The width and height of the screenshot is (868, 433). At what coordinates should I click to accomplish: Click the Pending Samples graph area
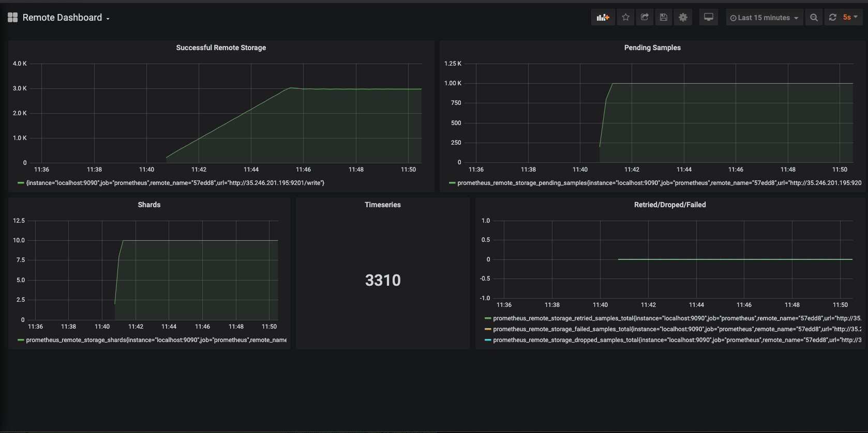click(x=659, y=113)
